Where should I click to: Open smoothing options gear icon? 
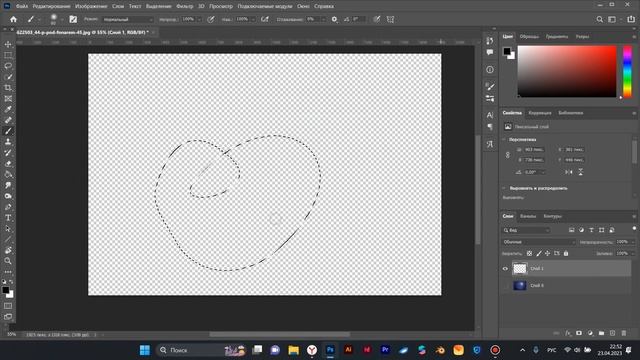(x=334, y=19)
